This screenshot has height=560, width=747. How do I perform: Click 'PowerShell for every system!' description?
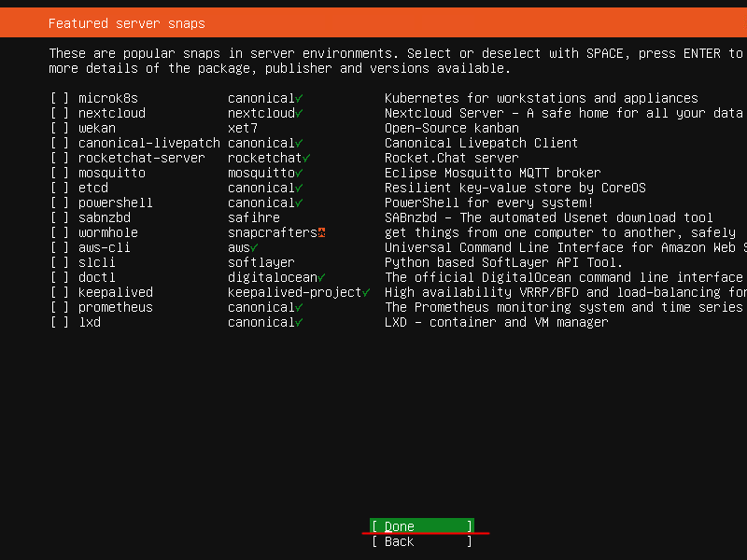click(x=488, y=203)
